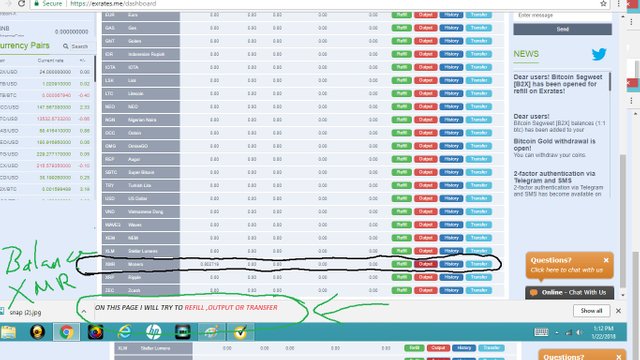Click Send in the chat box

(x=562, y=29)
